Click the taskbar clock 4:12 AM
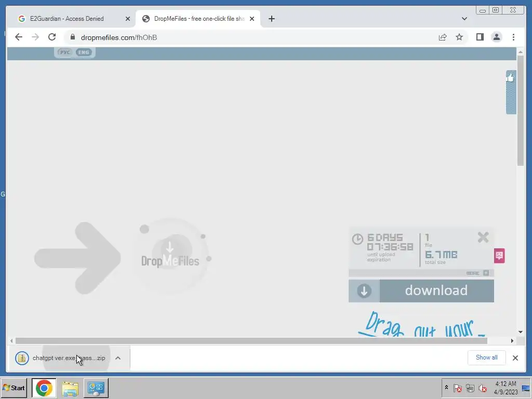This screenshot has height=399, width=532. click(506, 388)
